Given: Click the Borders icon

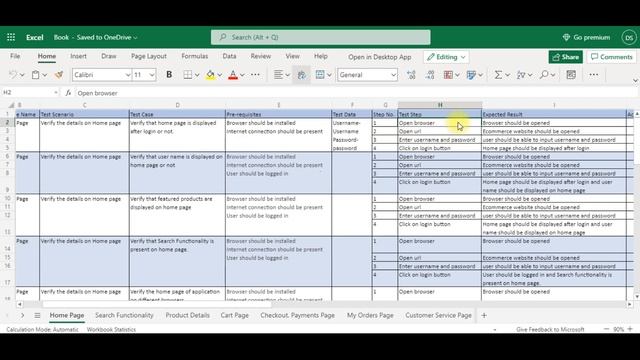Looking at the screenshot, I should pos(187,75).
